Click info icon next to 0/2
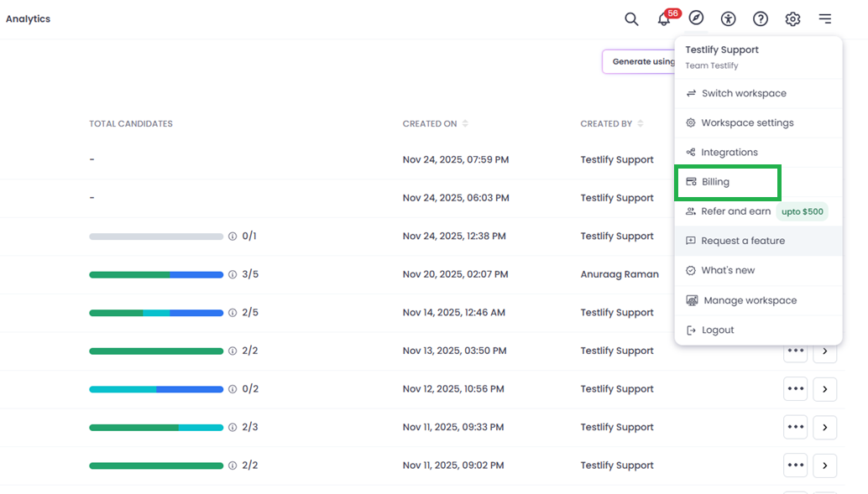Viewport: 868px width, 494px height. (x=233, y=389)
